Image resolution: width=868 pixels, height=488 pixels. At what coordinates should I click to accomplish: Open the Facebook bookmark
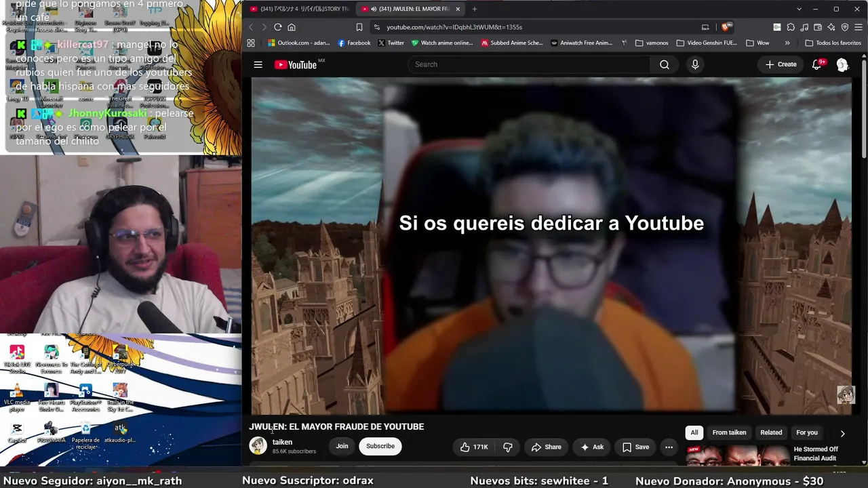[354, 43]
